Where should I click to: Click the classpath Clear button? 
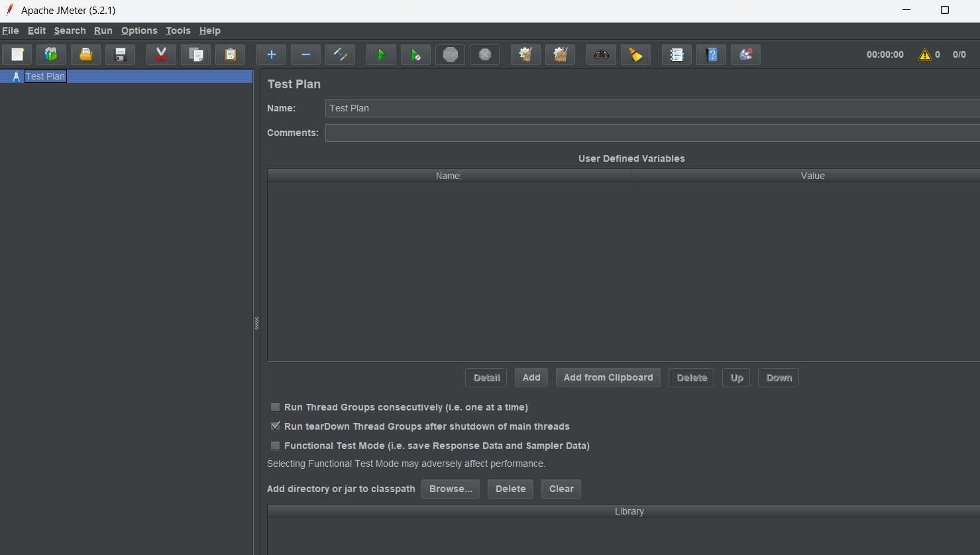point(561,489)
